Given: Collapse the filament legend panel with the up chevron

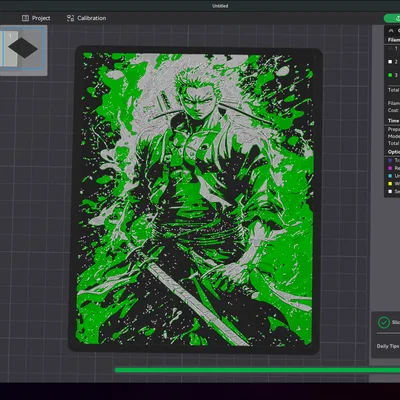Looking at the screenshot, I should pyautogui.click(x=391, y=31).
